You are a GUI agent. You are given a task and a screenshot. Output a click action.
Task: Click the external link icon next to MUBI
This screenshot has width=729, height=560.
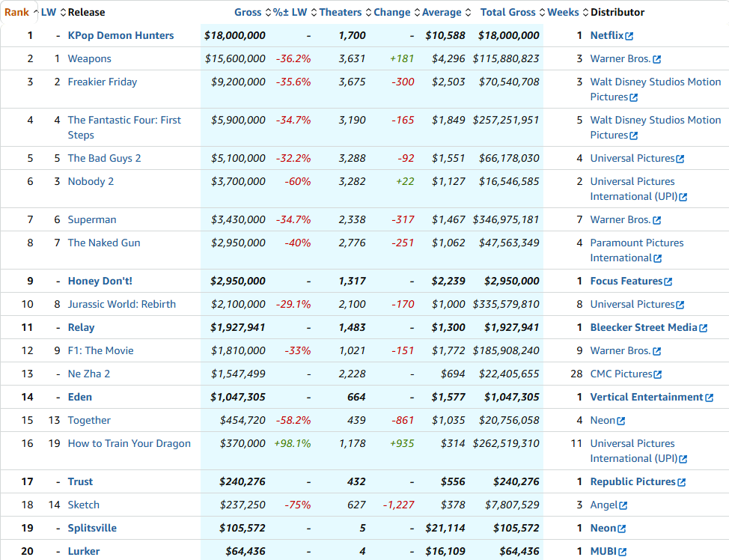[623, 552]
